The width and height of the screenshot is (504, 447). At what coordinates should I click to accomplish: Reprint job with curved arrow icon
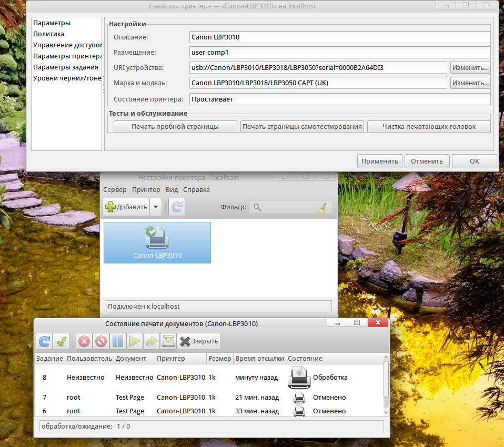(x=152, y=341)
